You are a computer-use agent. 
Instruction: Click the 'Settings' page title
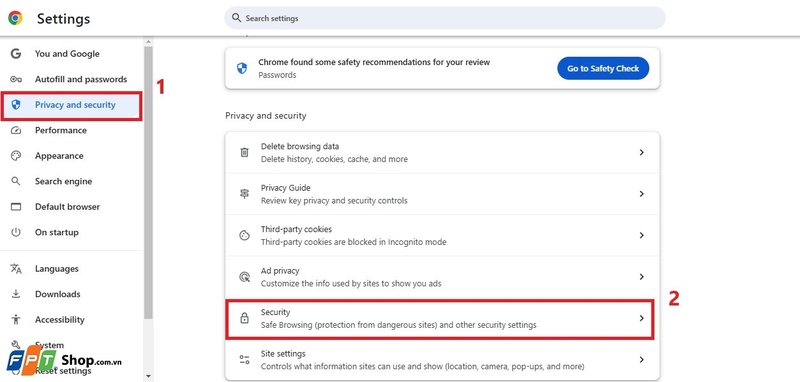point(63,19)
